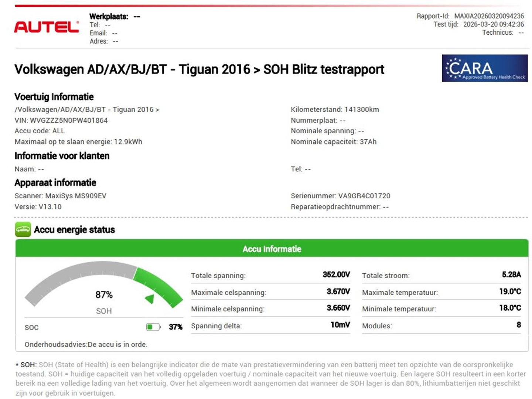Select the Accu energie status section heading
The width and height of the screenshot is (532, 399).
tap(74, 229)
